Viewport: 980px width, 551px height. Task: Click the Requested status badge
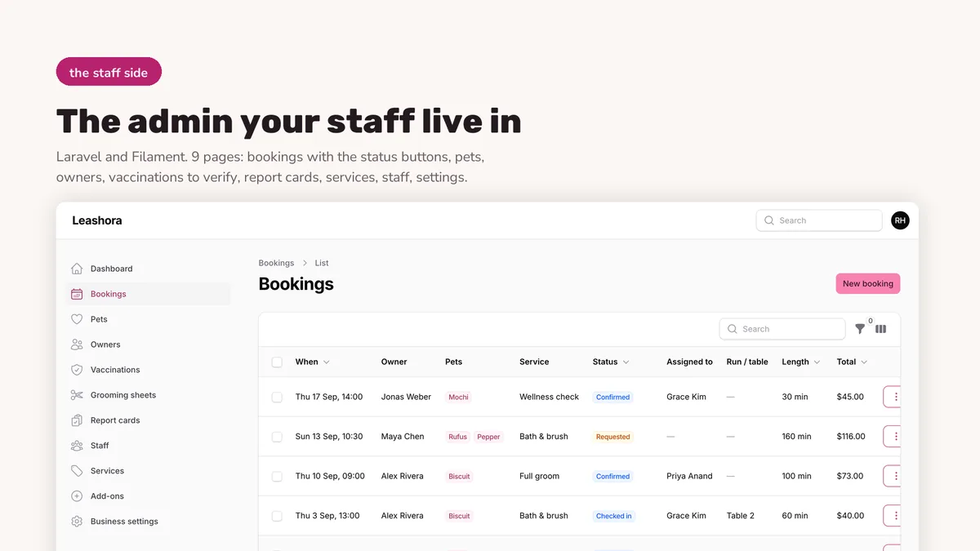613,437
